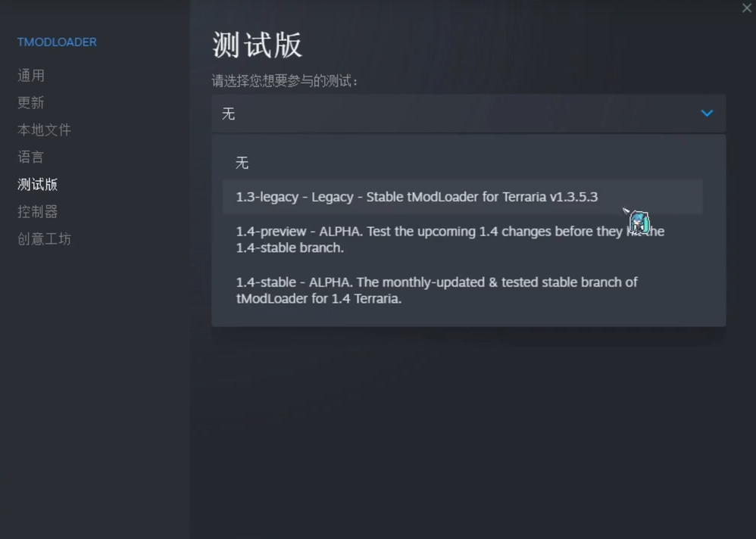Go to 本地文件 (Local Files) section
The height and width of the screenshot is (539, 756).
(44, 130)
